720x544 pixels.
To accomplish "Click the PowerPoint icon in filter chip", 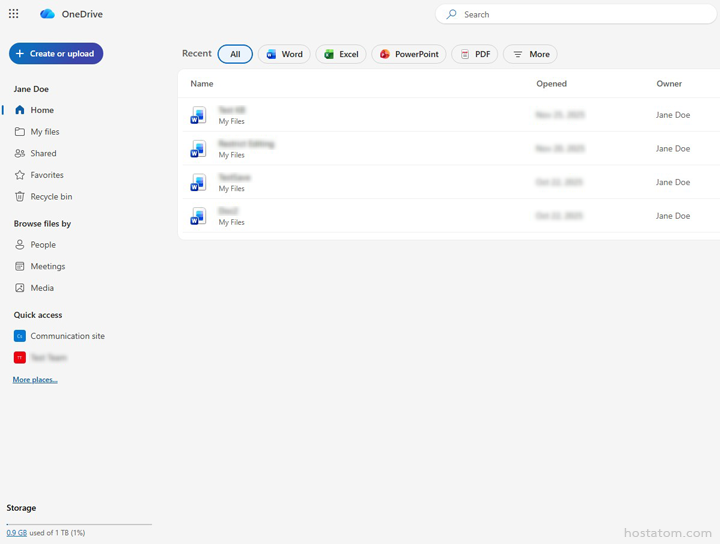I will point(385,54).
